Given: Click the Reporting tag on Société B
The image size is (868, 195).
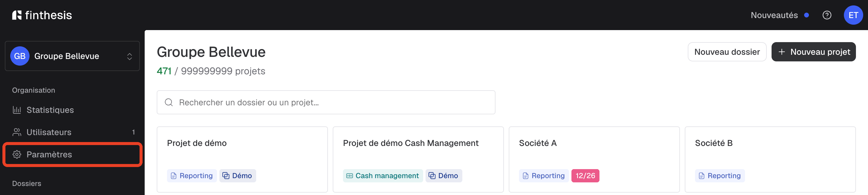Looking at the screenshot, I should click(719, 175).
